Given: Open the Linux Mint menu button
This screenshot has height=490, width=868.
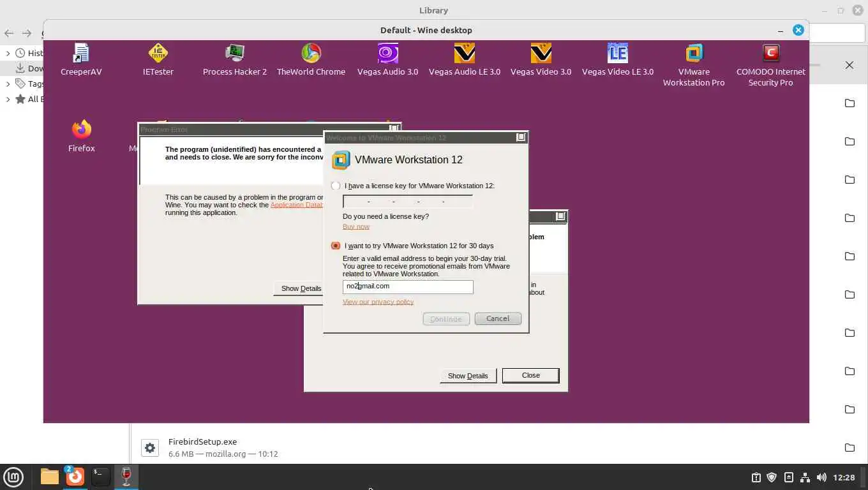Looking at the screenshot, I should point(13,477).
